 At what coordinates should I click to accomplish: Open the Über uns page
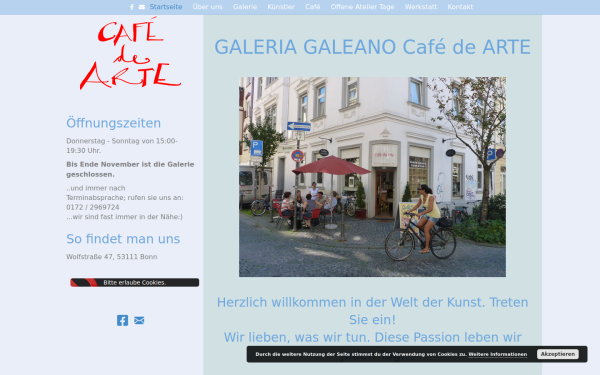207,7
